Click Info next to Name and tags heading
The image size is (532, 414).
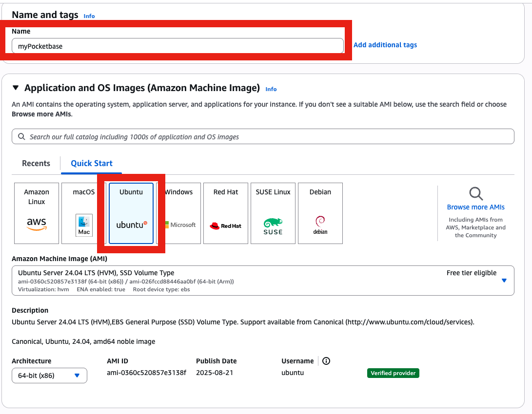click(89, 16)
